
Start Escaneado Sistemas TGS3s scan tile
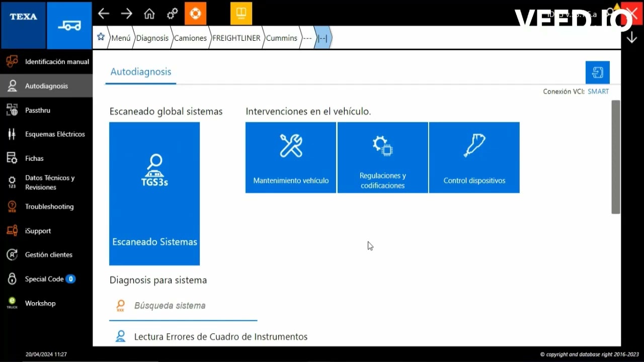tap(154, 194)
